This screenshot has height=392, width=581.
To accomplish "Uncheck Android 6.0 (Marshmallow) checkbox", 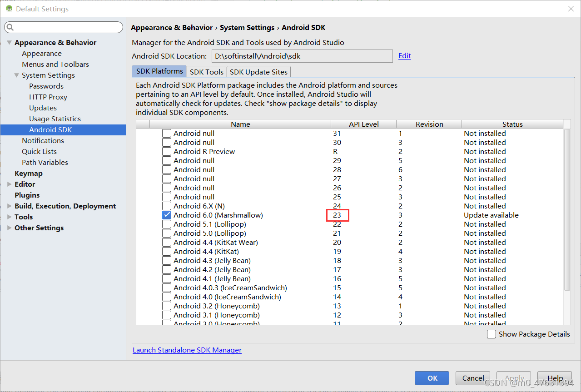I will [x=167, y=215].
